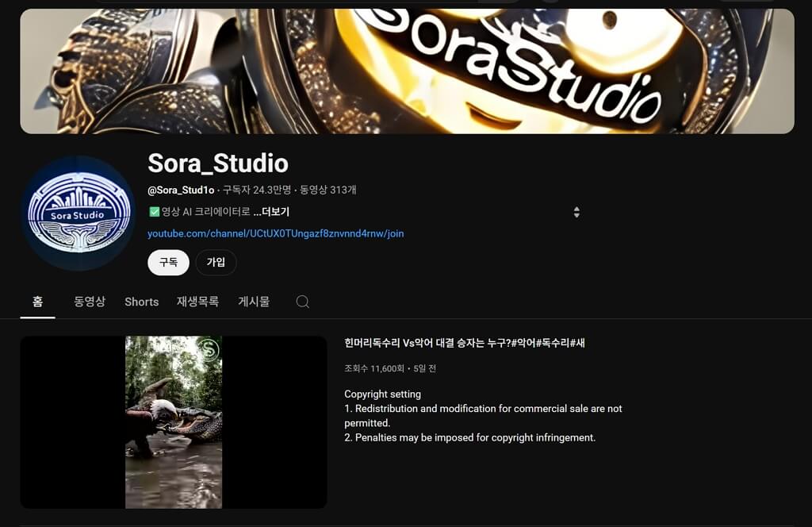Click the '5일 전' upload date
The width and height of the screenshot is (812, 527).
(425, 368)
